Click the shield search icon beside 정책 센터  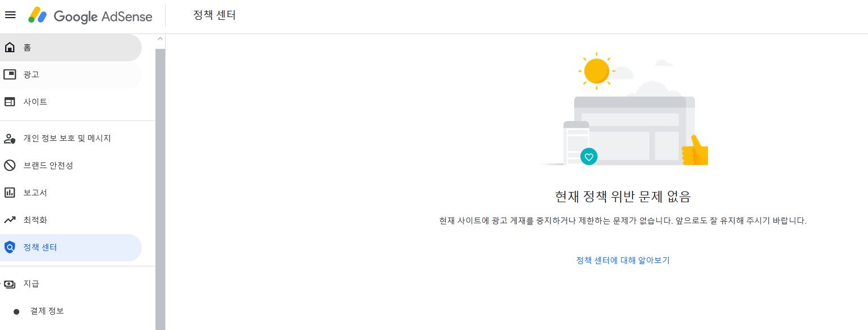pyautogui.click(x=10, y=247)
